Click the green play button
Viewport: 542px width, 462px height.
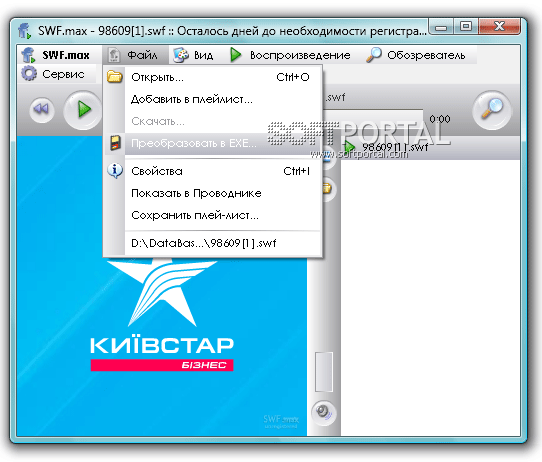tap(83, 110)
